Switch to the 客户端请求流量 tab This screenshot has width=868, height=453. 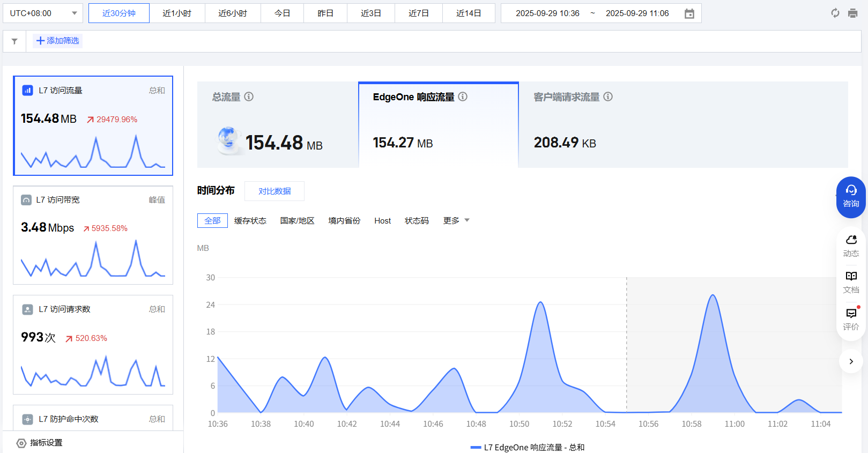click(x=566, y=97)
